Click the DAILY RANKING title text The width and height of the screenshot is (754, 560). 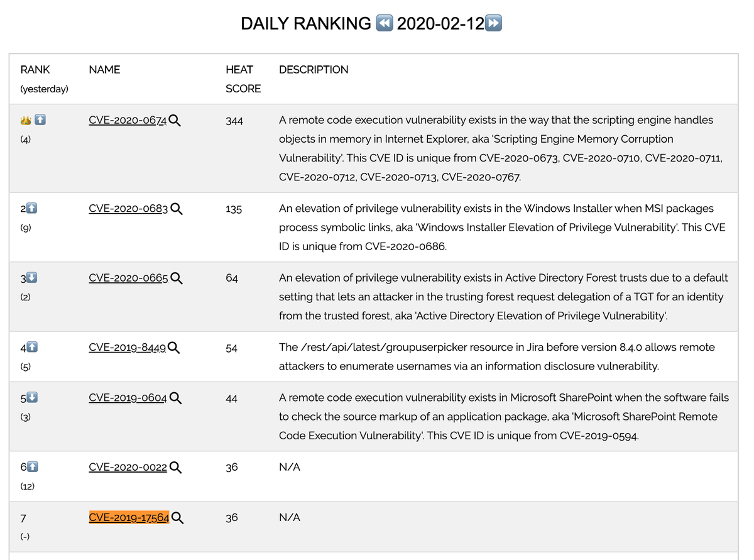tap(306, 24)
